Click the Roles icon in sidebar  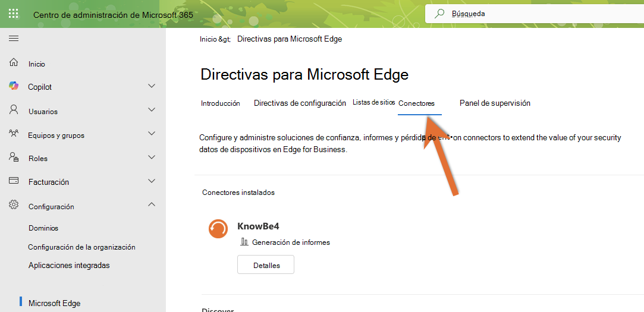coord(14,157)
